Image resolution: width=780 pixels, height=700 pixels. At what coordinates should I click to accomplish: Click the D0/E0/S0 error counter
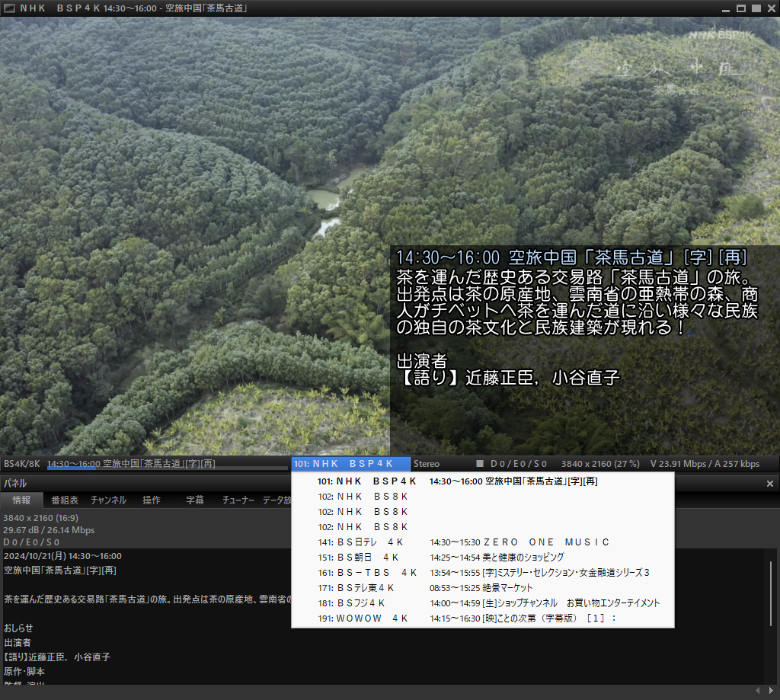click(518, 464)
